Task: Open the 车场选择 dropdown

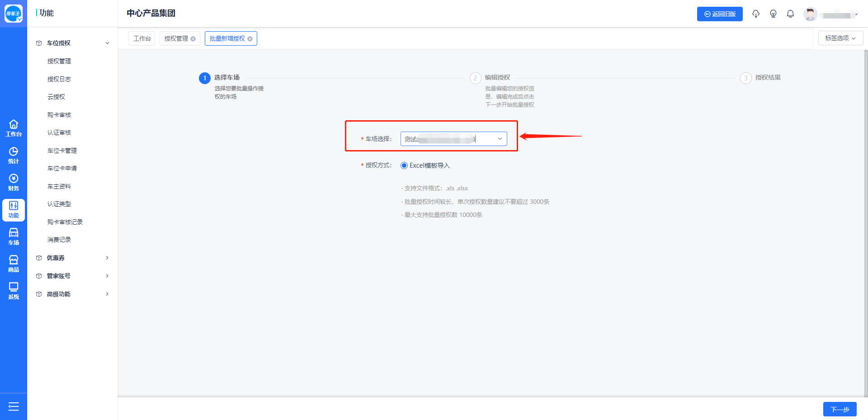Action: pos(453,139)
